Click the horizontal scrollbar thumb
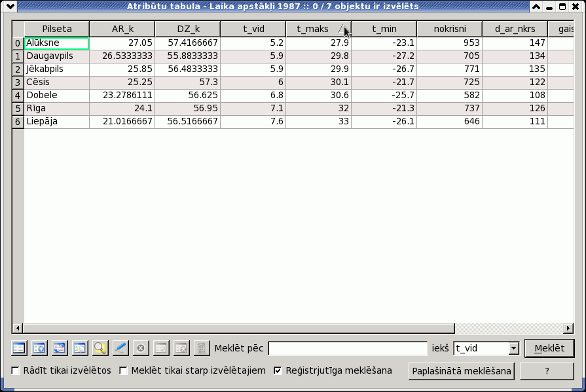 [x=238, y=328]
